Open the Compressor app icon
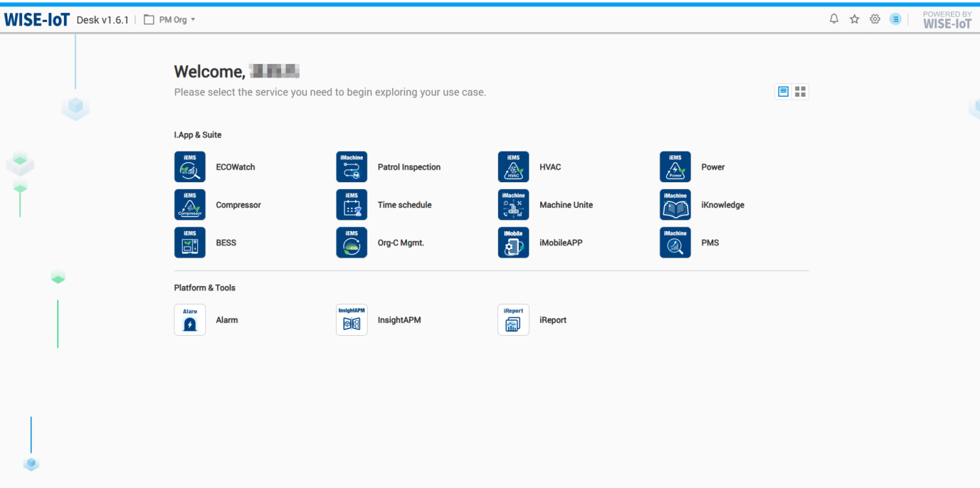Image resolution: width=980 pixels, height=488 pixels. [x=189, y=205]
